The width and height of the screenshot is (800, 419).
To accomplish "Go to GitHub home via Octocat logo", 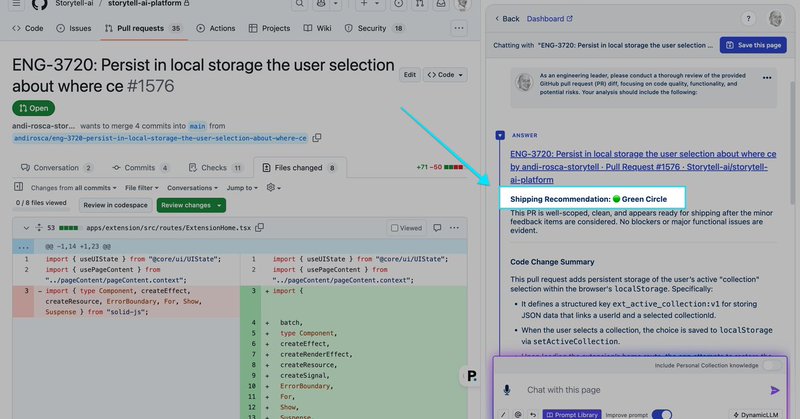I will [x=39, y=4].
